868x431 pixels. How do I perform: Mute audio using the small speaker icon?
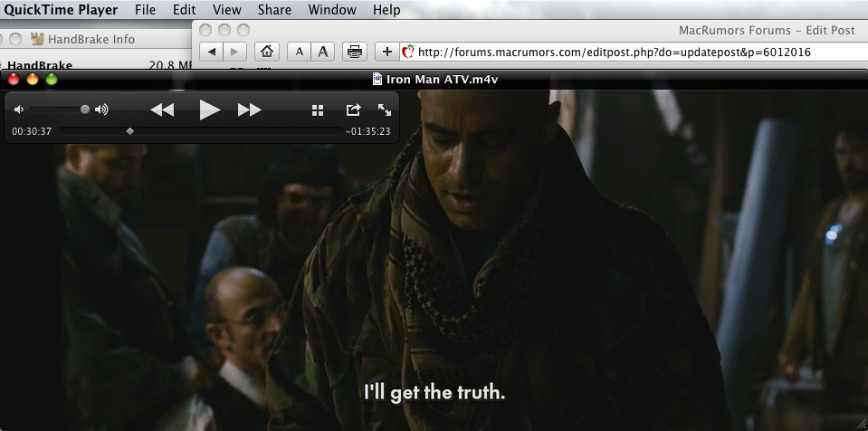pyautogui.click(x=19, y=110)
